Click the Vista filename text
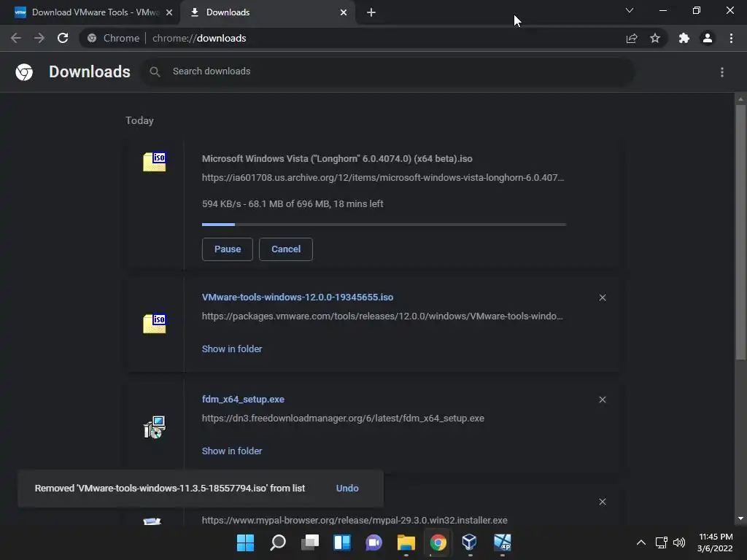The image size is (747, 560). tap(337, 158)
